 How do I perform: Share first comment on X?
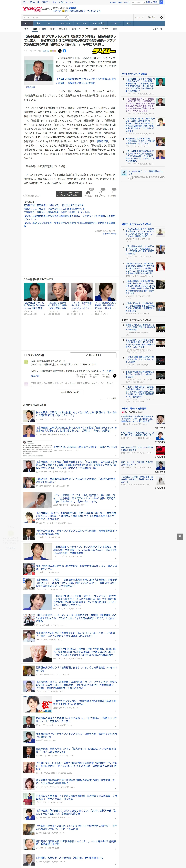pos(114,376)
